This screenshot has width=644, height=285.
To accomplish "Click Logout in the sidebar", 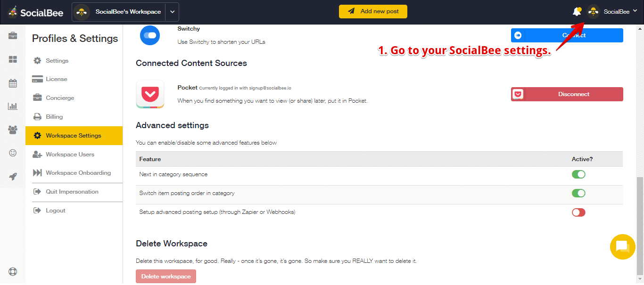I will click(74, 211).
